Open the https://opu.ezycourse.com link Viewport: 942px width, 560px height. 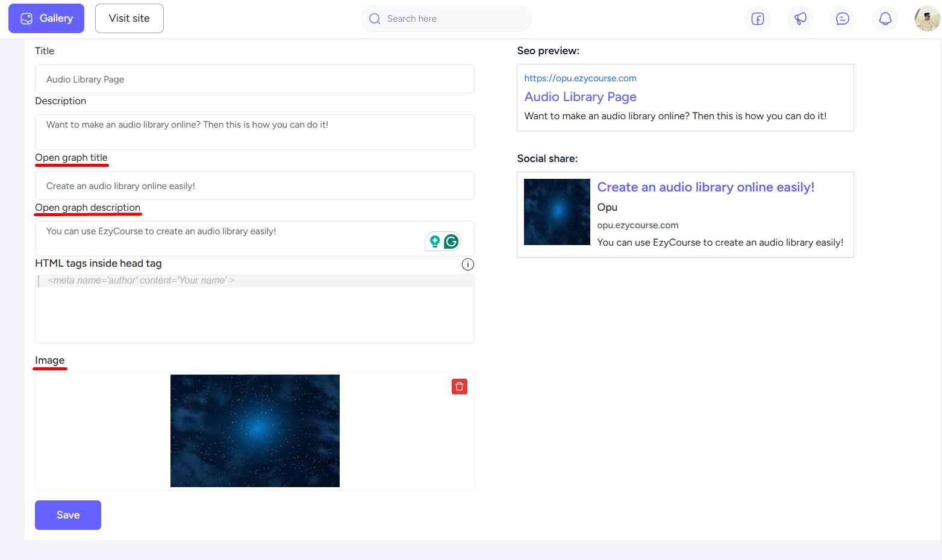[x=580, y=78]
